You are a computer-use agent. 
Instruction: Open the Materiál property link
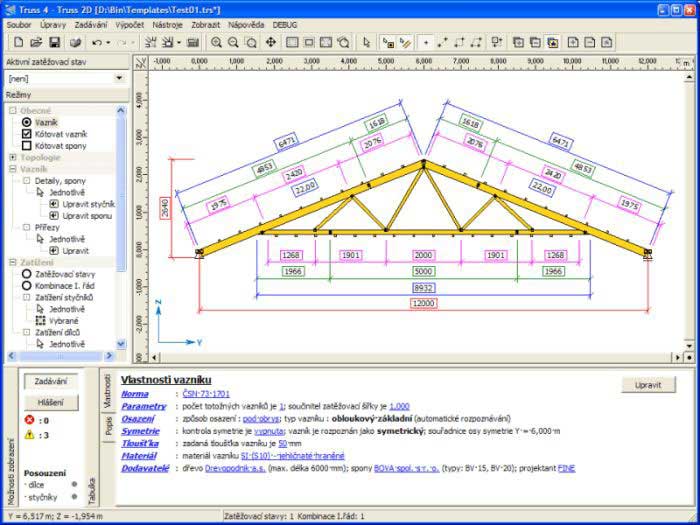pyautogui.click(x=139, y=456)
